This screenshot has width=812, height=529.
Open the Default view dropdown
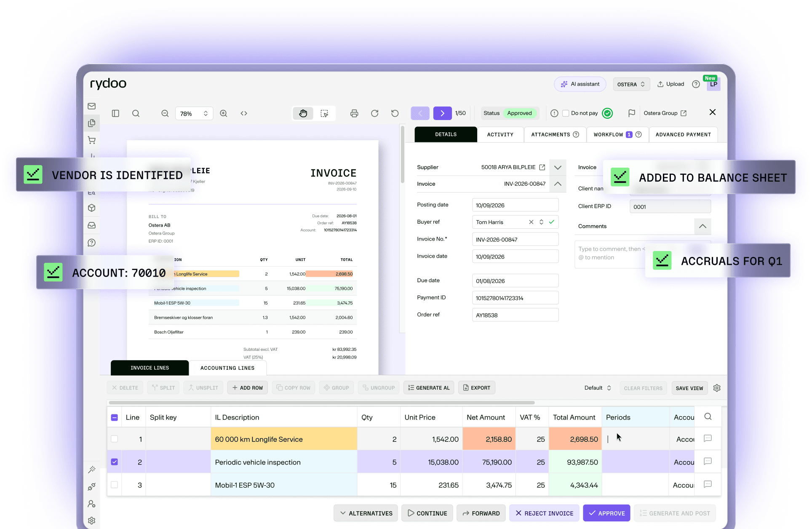(598, 388)
